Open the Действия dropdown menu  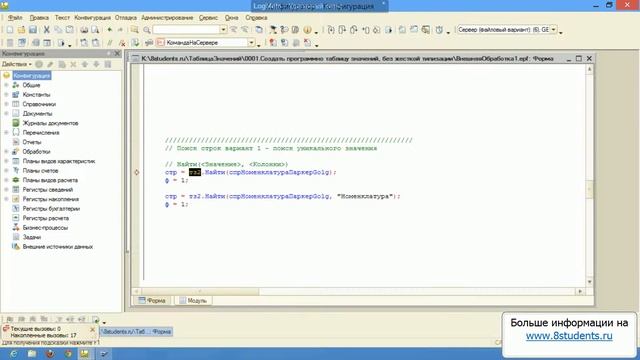point(17,64)
